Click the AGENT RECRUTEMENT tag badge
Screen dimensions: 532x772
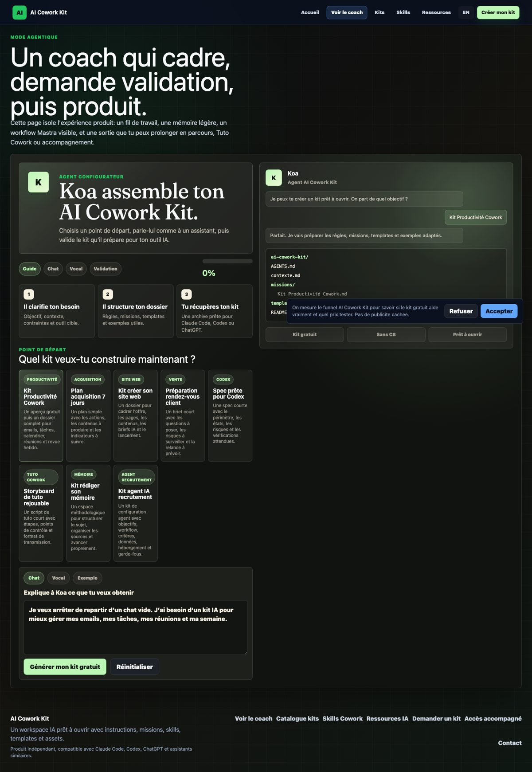click(x=137, y=477)
